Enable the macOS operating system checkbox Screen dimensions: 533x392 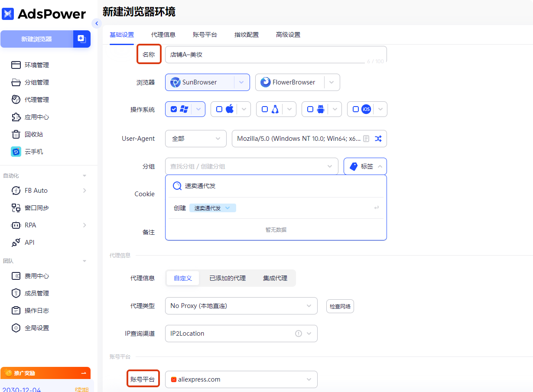pos(219,109)
